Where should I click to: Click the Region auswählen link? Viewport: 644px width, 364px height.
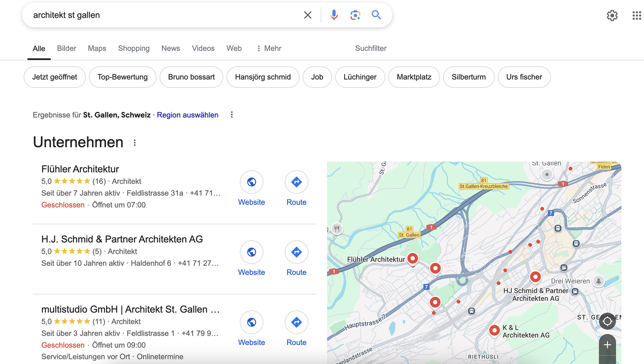(x=188, y=115)
